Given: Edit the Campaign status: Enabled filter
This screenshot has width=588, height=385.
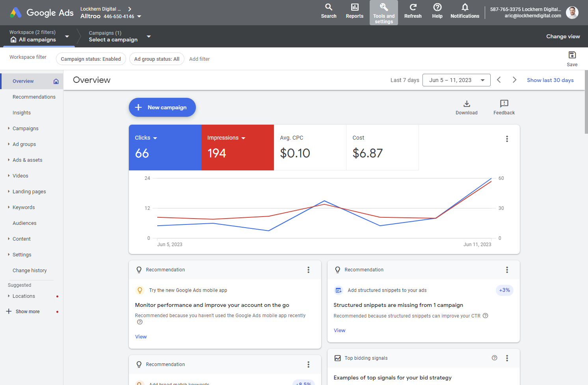Looking at the screenshot, I should click(91, 59).
